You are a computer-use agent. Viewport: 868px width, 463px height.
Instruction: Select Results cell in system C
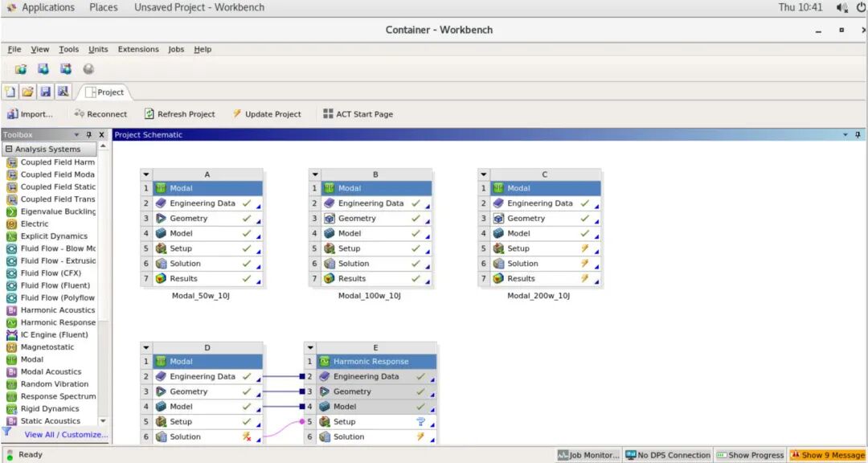pyautogui.click(x=545, y=279)
